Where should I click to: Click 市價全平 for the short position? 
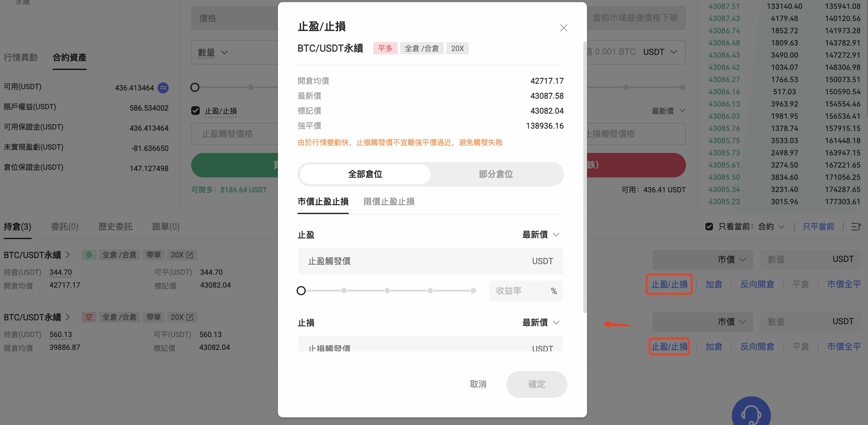click(844, 347)
